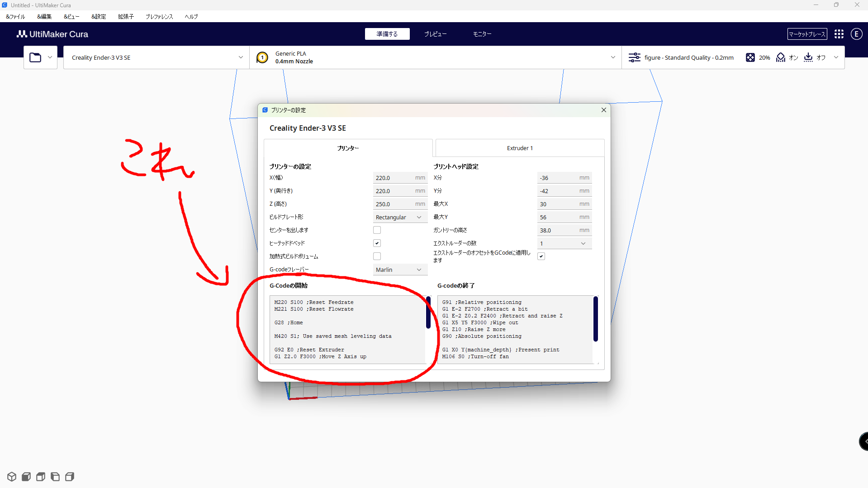Click the Y分 printhead input field
Screen dimensions: 868x488
click(564, 191)
